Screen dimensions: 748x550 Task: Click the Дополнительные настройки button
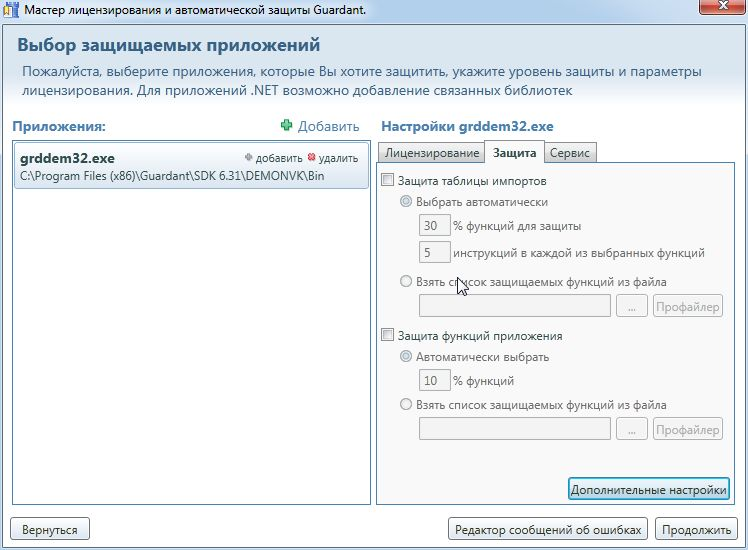648,490
